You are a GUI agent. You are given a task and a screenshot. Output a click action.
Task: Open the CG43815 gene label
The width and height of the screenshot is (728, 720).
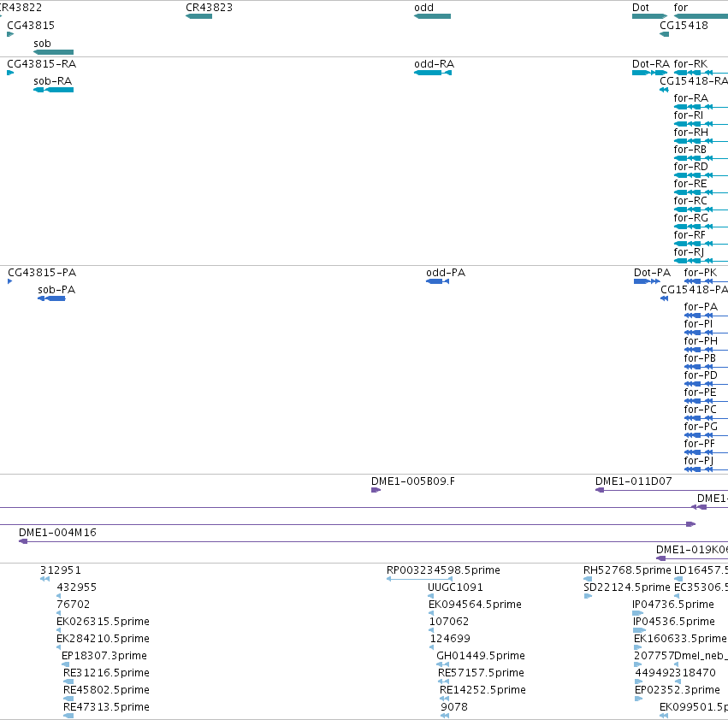tap(31, 26)
